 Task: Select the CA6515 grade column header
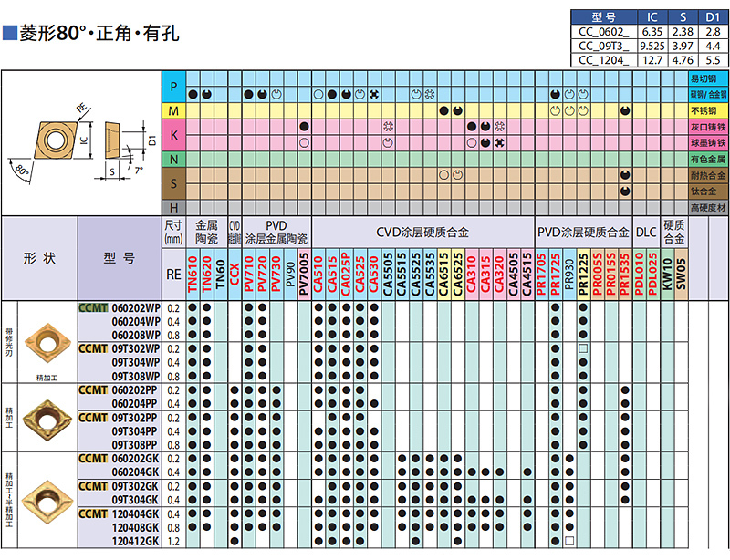(443, 275)
